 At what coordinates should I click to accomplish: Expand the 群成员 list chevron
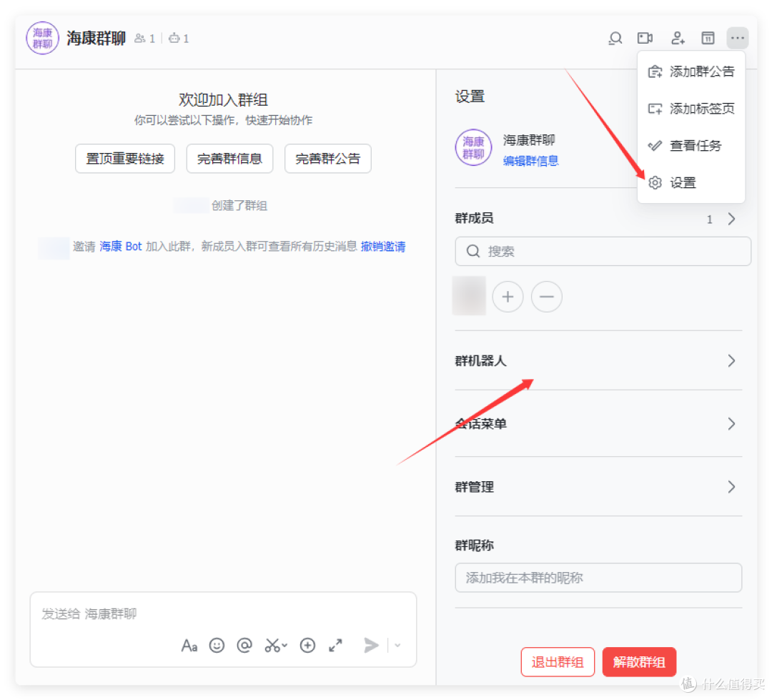click(x=732, y=219)
